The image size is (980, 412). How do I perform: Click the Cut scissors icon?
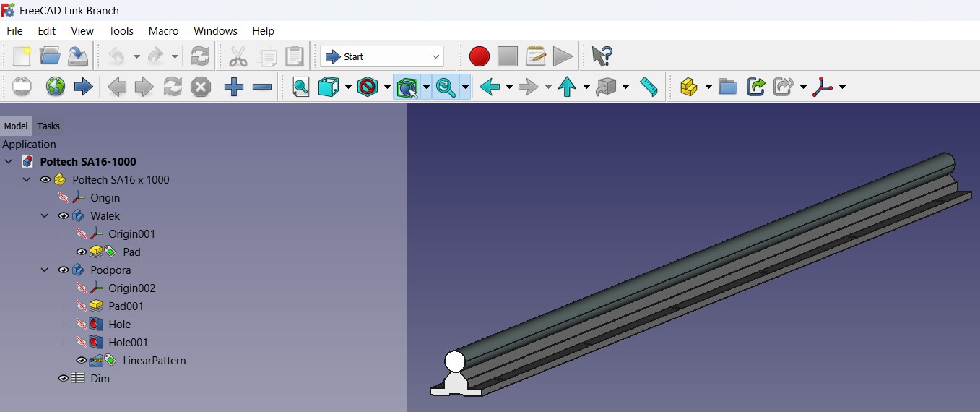238,56
